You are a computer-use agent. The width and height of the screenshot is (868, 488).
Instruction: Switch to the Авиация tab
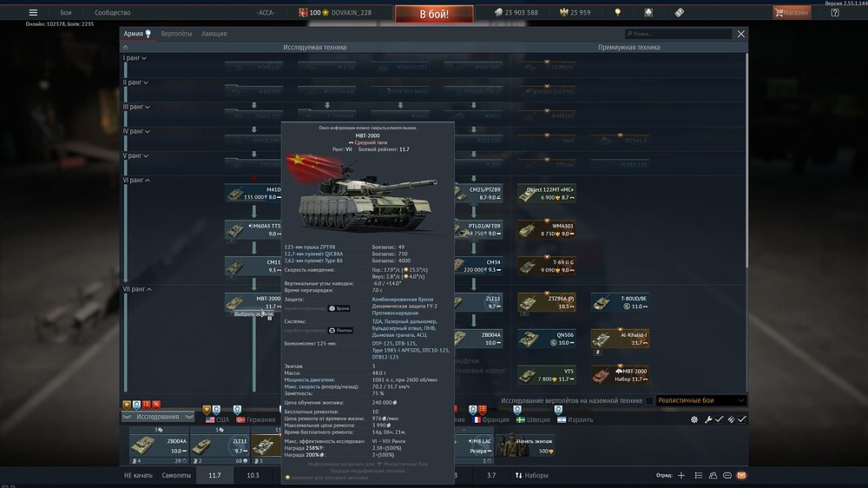coord(214,34)
